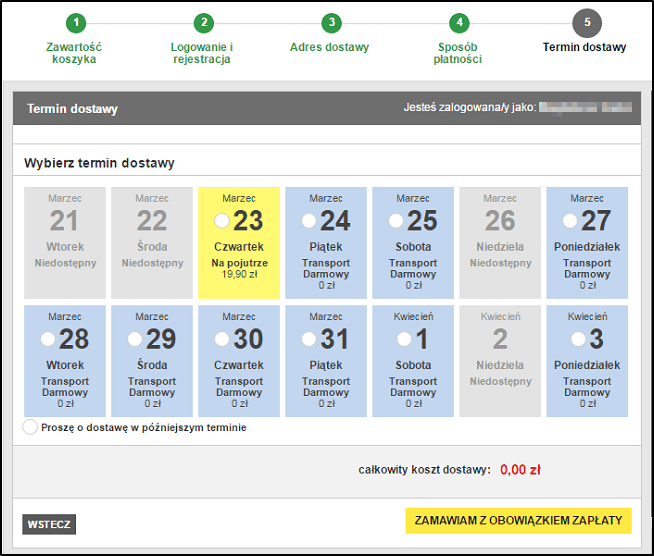The width and height of the screenshot is (654, 556).
Task: Pick Piątek, Marzec 31 delivery date
Action: pos(309,338)
